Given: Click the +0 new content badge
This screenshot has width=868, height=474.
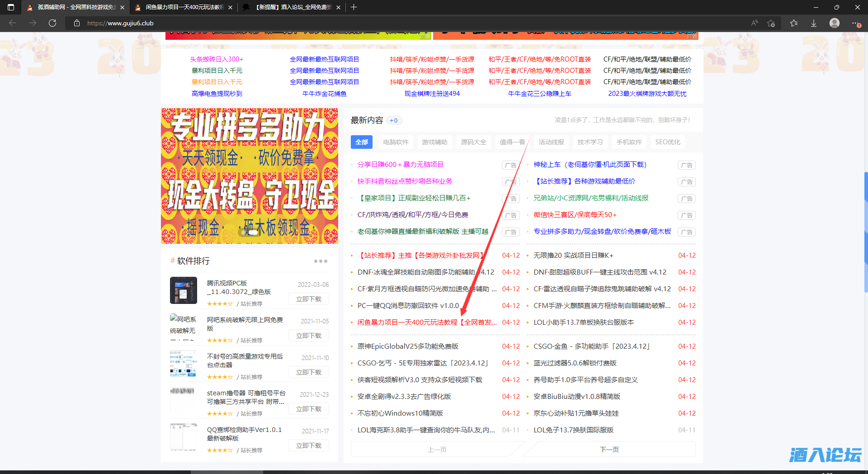Looking at the screenshot, I should pyautogui.click(x=394, y=120).
